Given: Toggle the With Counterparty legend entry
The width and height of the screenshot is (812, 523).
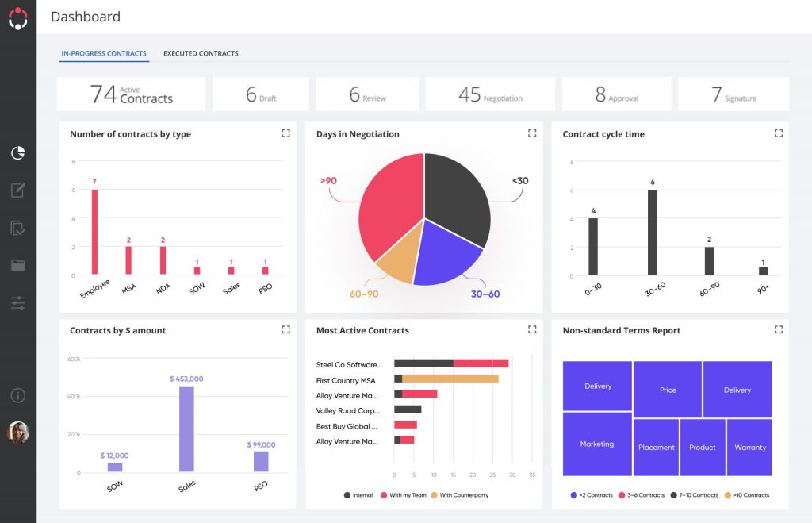Looking at the screenshot, I should (459, 495).
